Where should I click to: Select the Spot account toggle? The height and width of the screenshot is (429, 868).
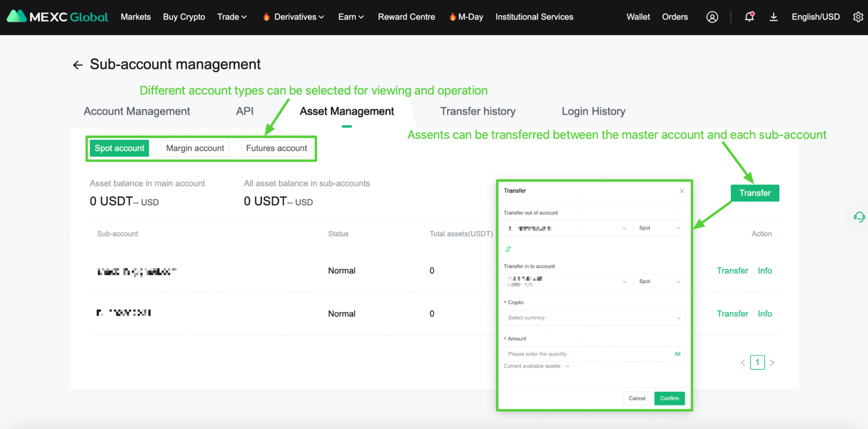point(119,148)
